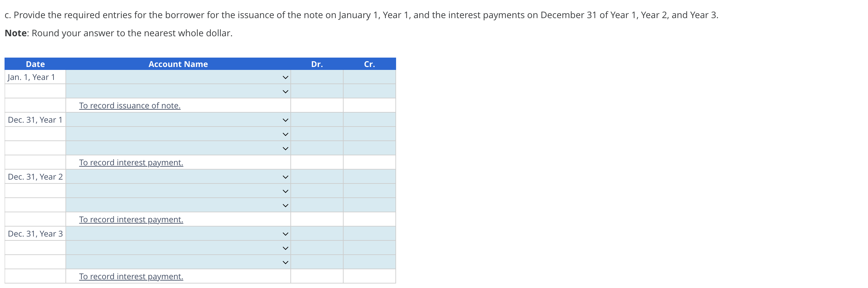Click the Dr. field for the Jan. 1 entry
This screenshot has height=288, width=868.
tap(317, 77)
